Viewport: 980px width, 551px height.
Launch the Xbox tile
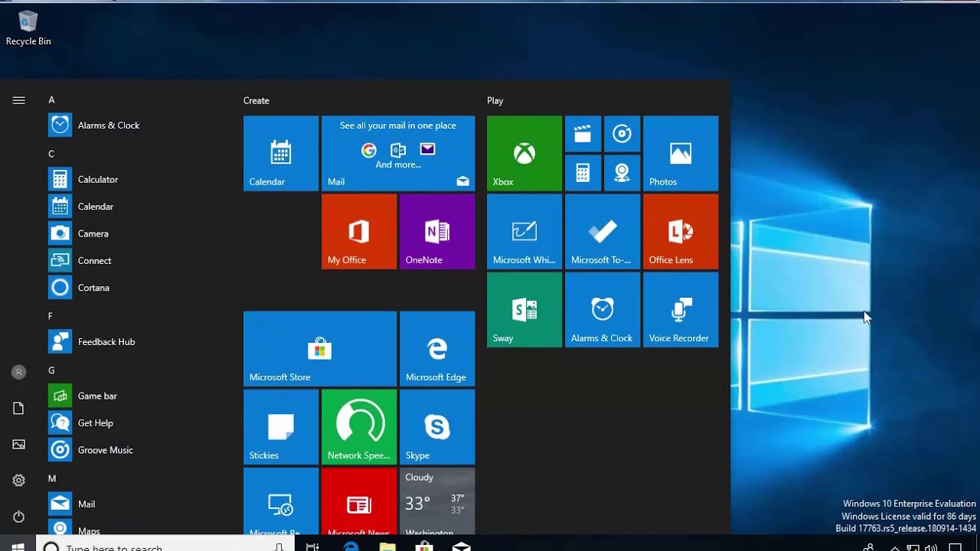point(524,153)
